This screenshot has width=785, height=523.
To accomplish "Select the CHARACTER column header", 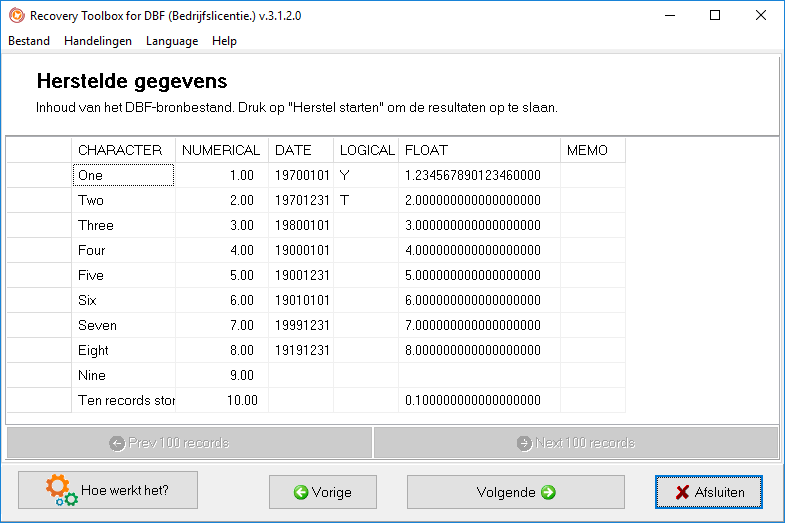I will click(x=124, y=150).
